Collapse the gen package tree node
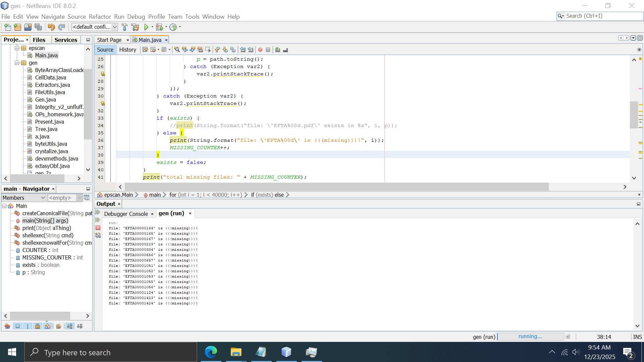The image size is (644, 362). [x=17, y=63]
